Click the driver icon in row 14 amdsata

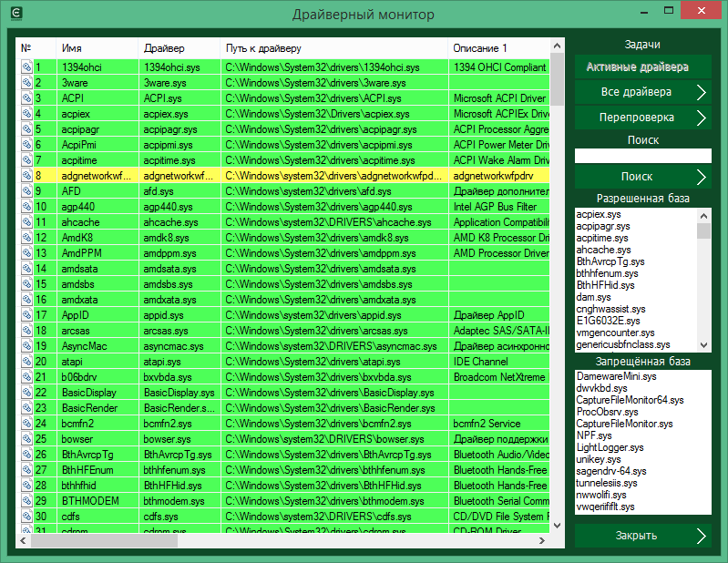[x=27, y=269]
